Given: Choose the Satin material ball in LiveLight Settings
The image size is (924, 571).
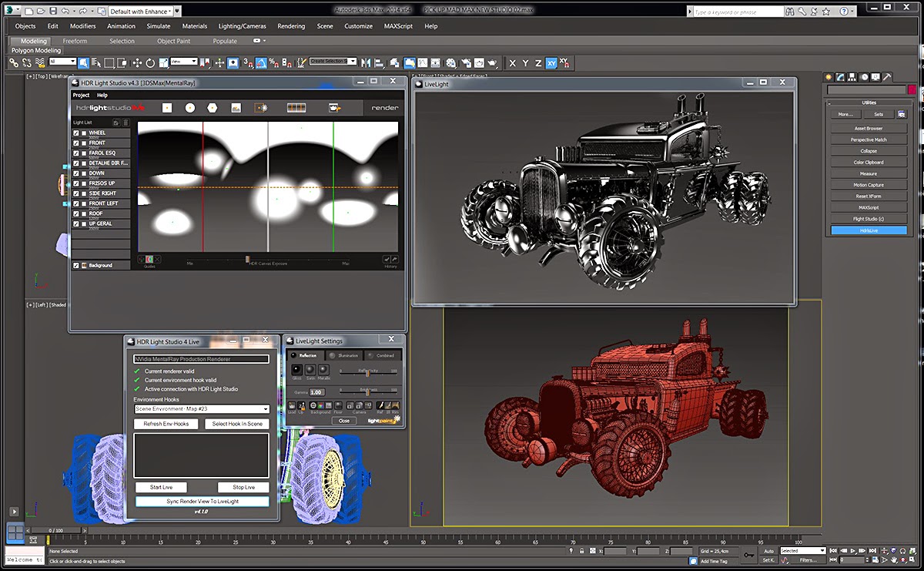Looking at the screenshot, I should click(x=310, y=370).
